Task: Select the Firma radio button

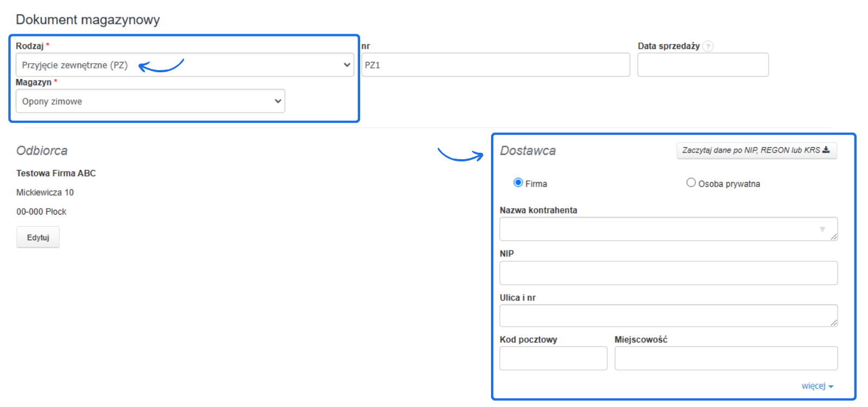Action: click(518, 183)
